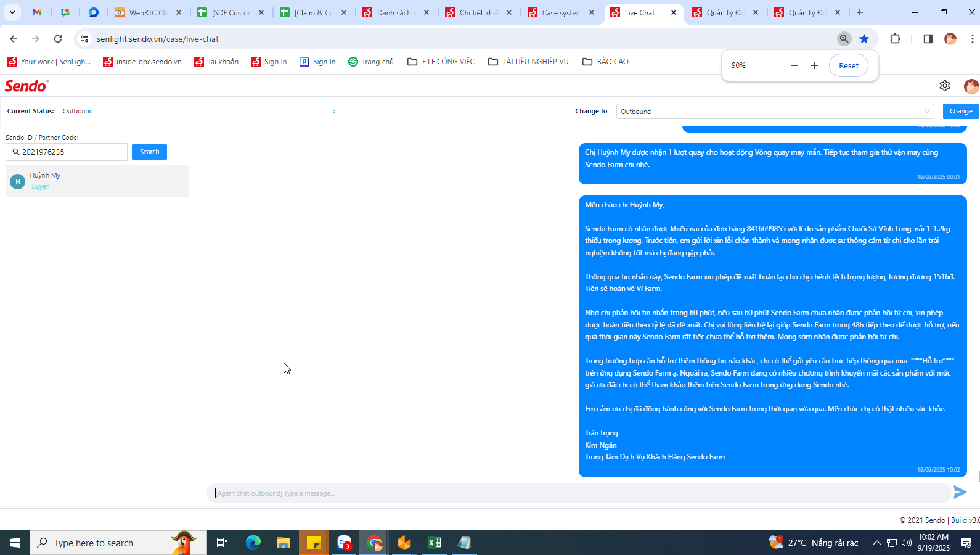980x555 pixels.
Task: Switch to the Case system tab
Action: [x=561, y=12]
